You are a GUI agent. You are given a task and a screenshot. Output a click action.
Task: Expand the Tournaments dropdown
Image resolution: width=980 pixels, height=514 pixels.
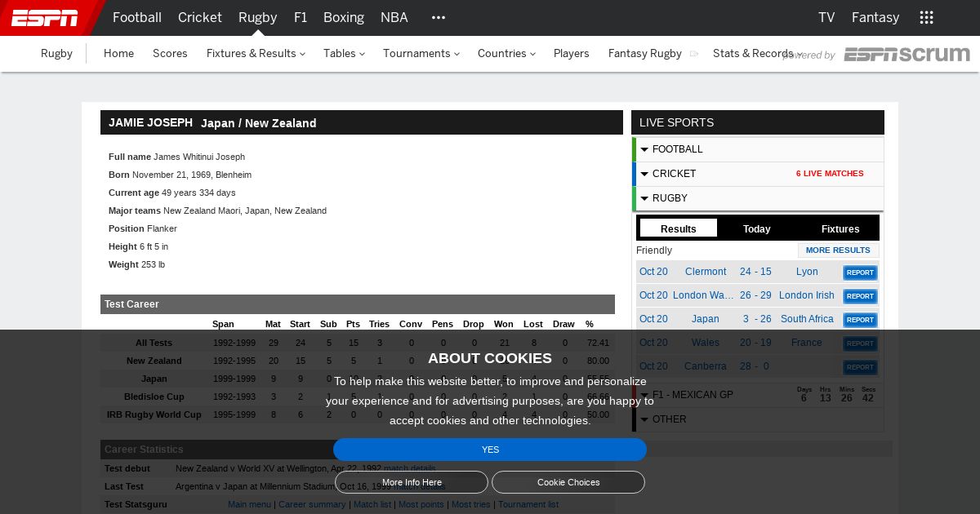[x=421, y=53]
